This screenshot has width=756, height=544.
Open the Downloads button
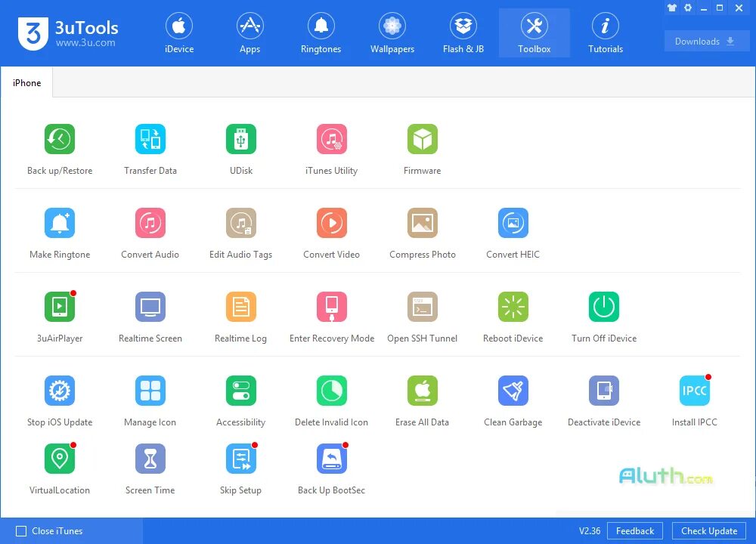(x=707, y=42)
